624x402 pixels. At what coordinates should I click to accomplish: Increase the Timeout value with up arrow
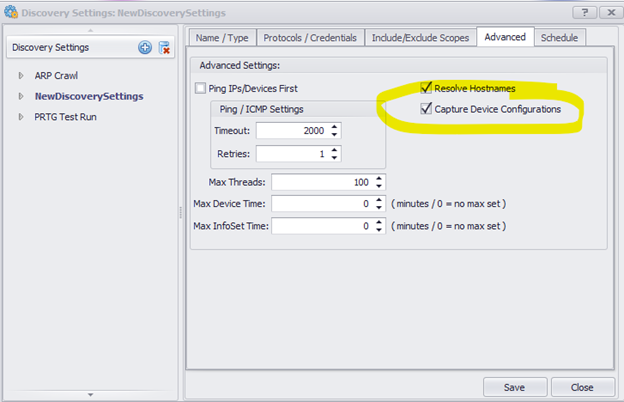[335, 127]
